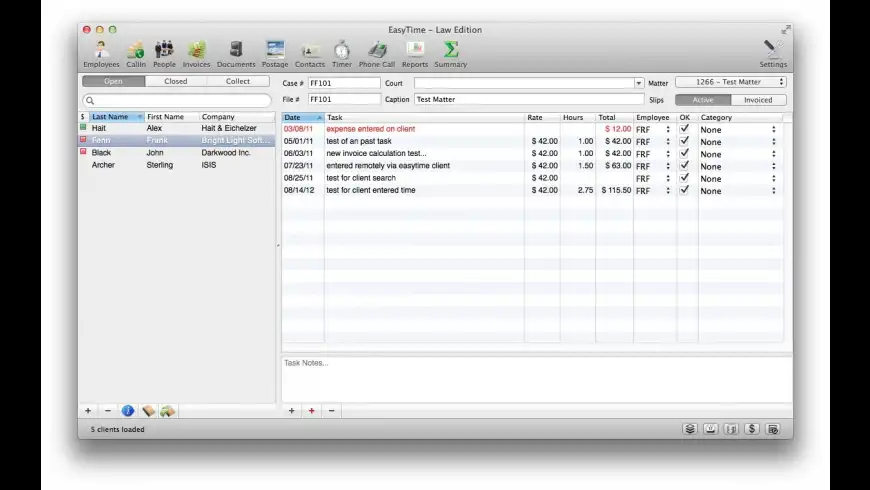
Task: Open the Matter dropdown showing 1266 - Test Matter
Action: pyautogui.click(x=730, y=82)
